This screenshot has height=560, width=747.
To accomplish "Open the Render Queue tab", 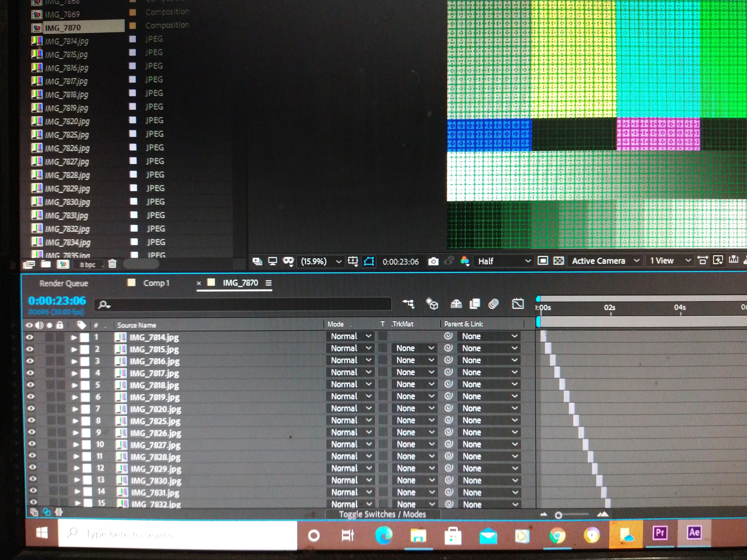I will pyautogui.click(x=64, y=284).
